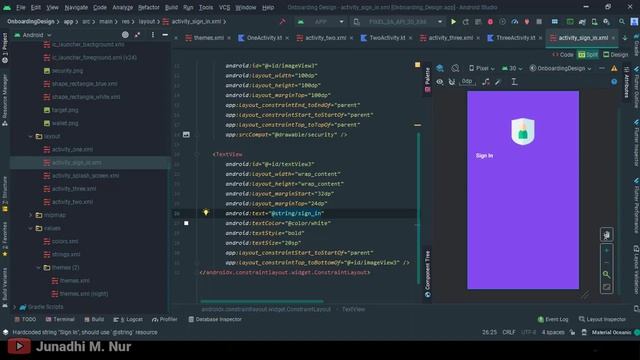640x360 pixels.
Task: Click the blue help circle icon
Action: click(614, 82)
